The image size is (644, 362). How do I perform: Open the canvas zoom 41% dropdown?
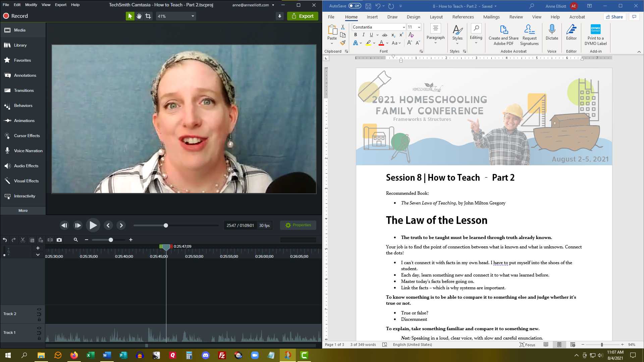(x=176, y=16)
